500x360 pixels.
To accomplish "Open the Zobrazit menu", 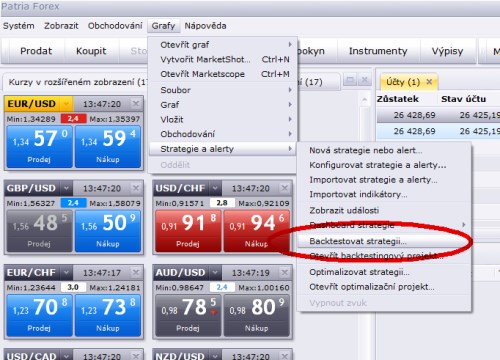I will tap(61, 26).
